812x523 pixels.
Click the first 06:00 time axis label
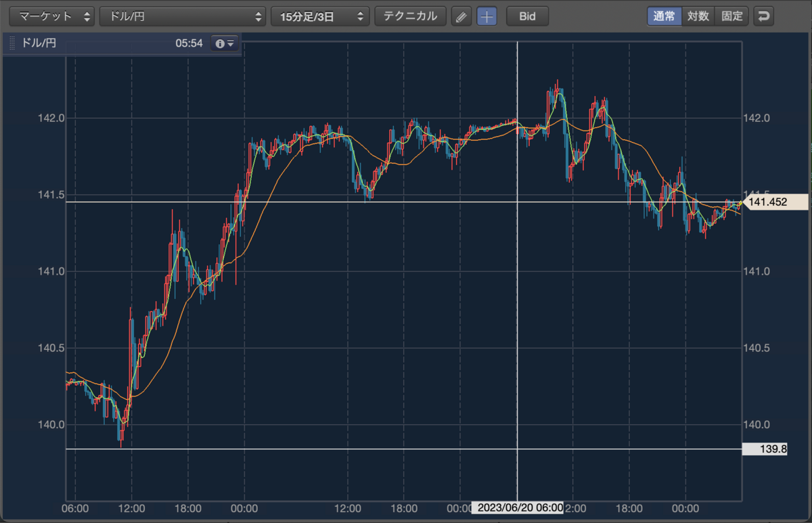[x=75, y=507]
